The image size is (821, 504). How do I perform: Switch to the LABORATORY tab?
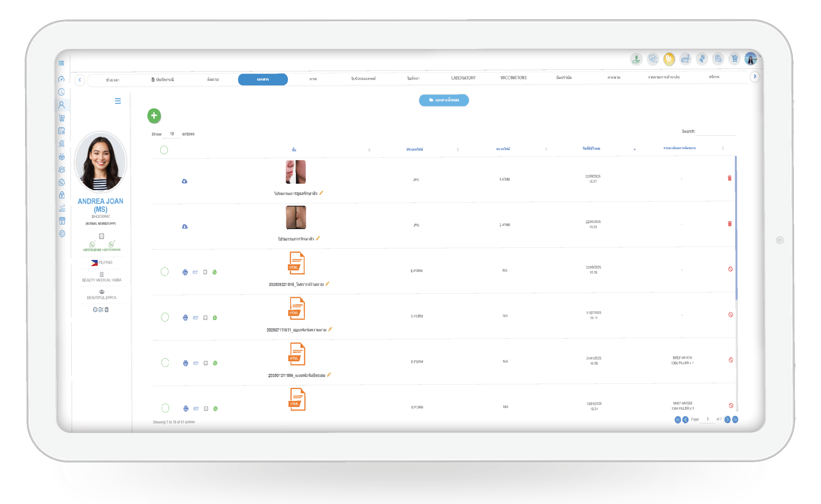[463, 78]
